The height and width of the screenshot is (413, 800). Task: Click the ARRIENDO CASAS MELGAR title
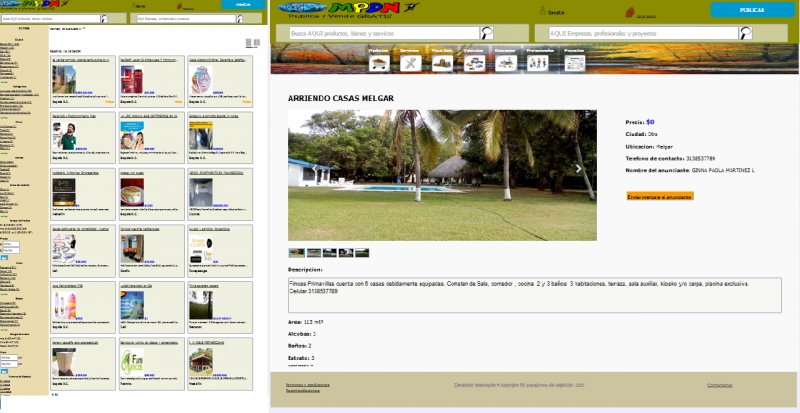click(x=341, y=99)
